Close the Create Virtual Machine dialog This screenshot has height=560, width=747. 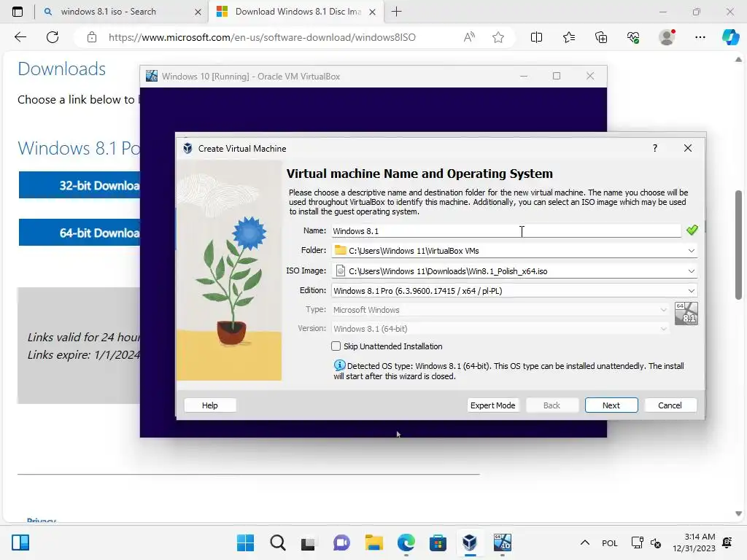(x=687, y=148)
